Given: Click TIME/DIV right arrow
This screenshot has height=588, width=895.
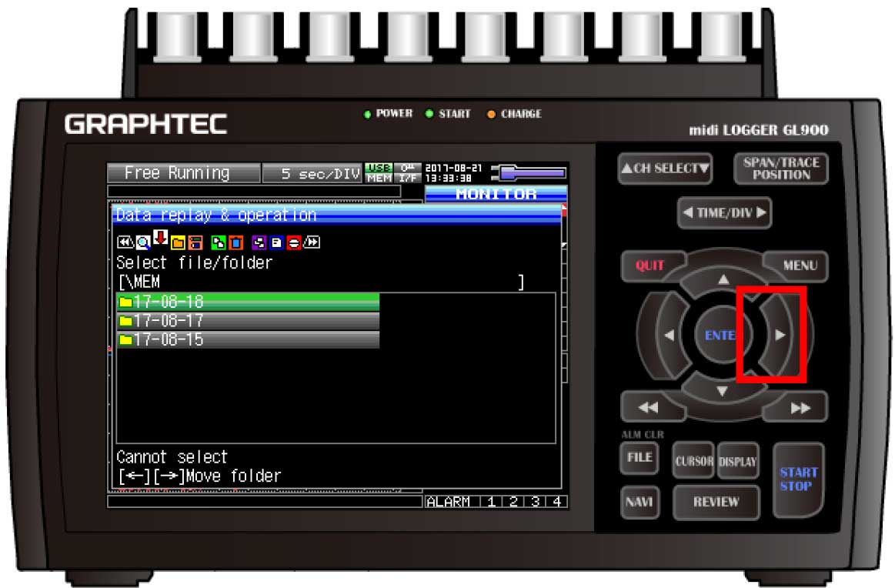Looking at the screenshot, I should click(x=761, y=212).
